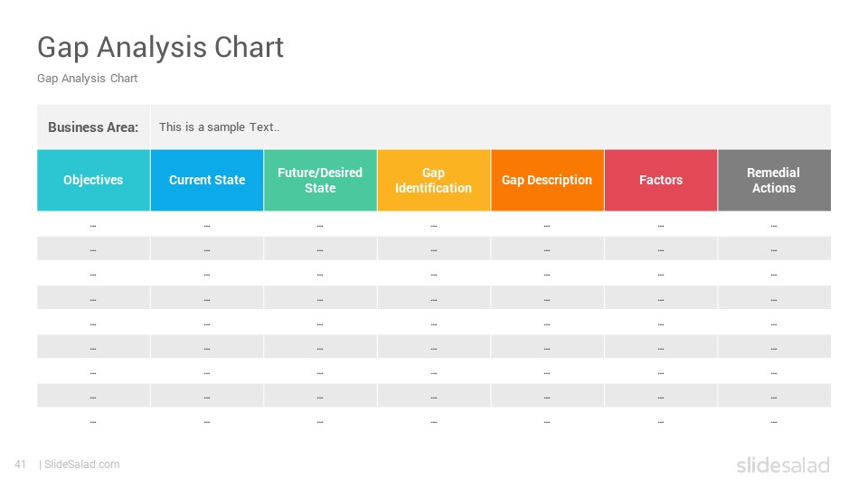Click last row cell under Current State
The width and height of the screenshot is (868, 488).
click(x=207, y=422)
